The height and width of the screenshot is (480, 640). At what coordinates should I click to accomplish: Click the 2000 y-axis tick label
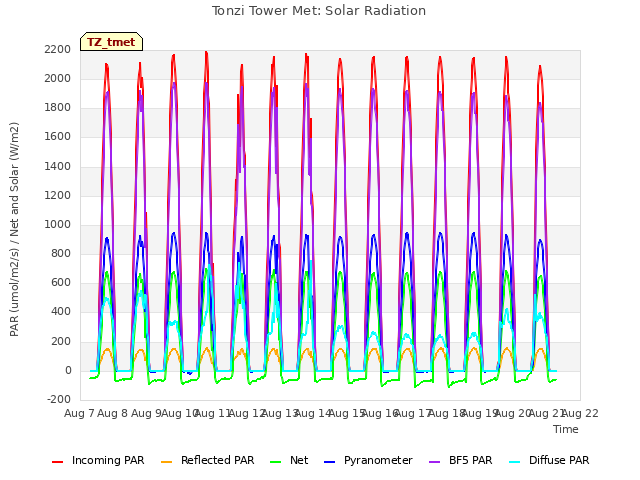pos(58,78)
